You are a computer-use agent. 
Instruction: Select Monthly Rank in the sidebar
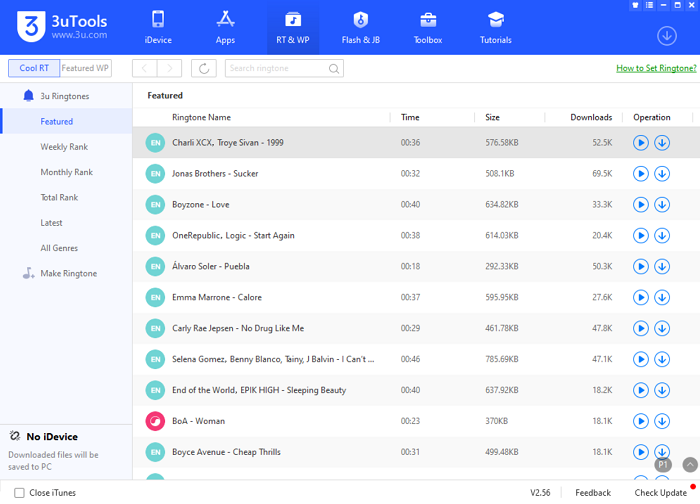[66, 172]
